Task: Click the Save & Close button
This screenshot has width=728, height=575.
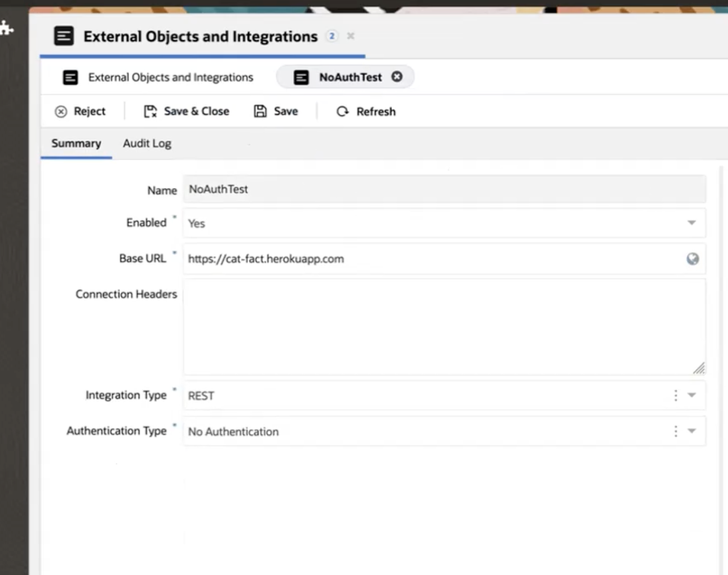Action: (196, 111)
